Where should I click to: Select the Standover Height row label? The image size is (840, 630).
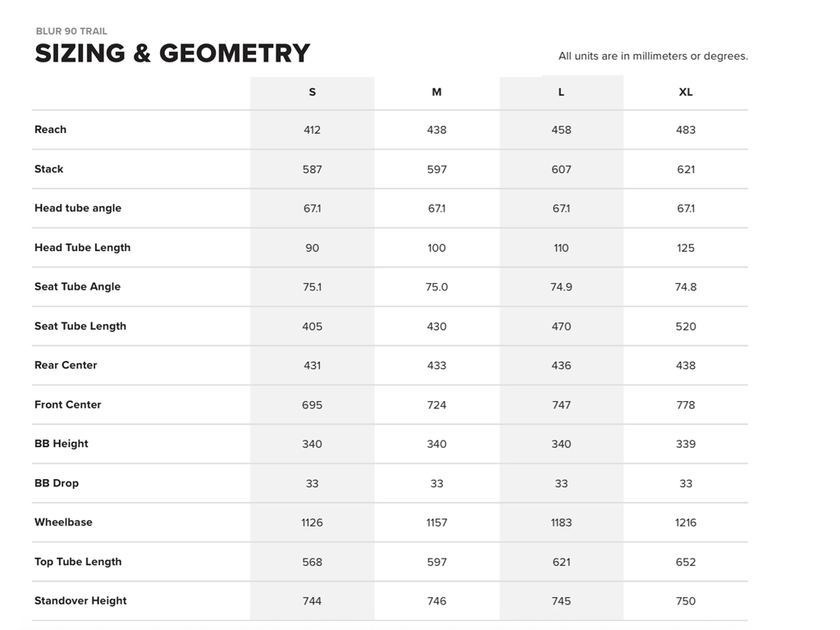tap(80, 601)
